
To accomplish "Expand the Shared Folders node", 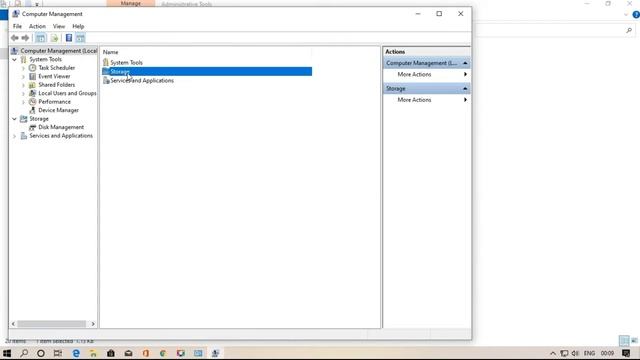I will tap(23, 85).
